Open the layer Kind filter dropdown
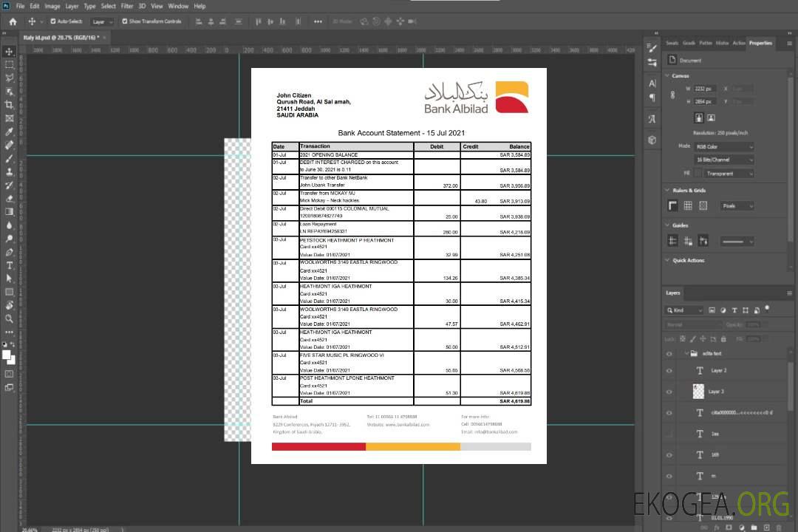The width and height of the screenshot is (798, 532). tap(684, 310)
